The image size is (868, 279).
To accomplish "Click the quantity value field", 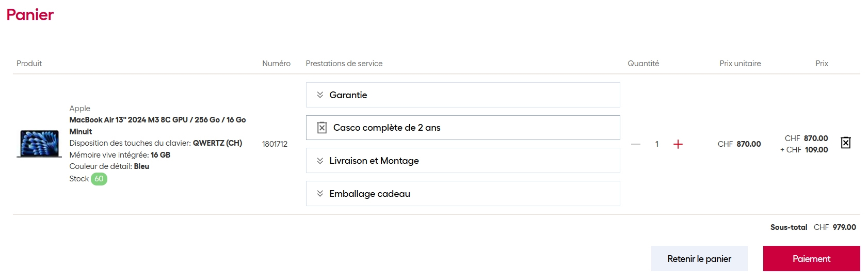I will [x=657, y=144].
